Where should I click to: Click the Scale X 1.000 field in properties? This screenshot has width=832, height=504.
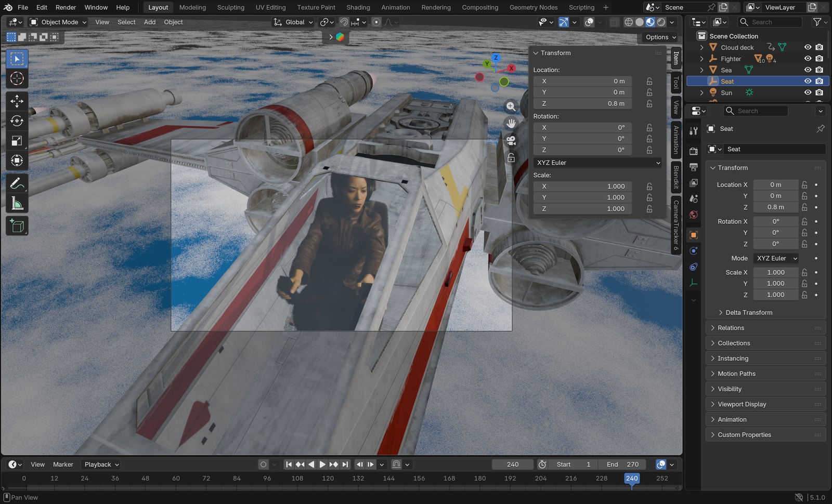[776, 272]
